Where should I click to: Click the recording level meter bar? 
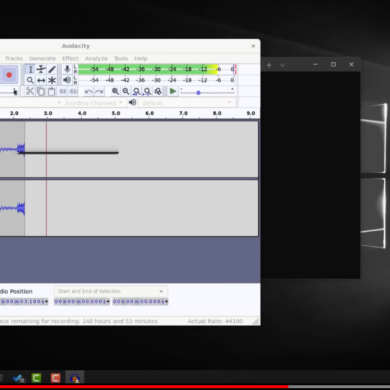click(x=157, y=69)
